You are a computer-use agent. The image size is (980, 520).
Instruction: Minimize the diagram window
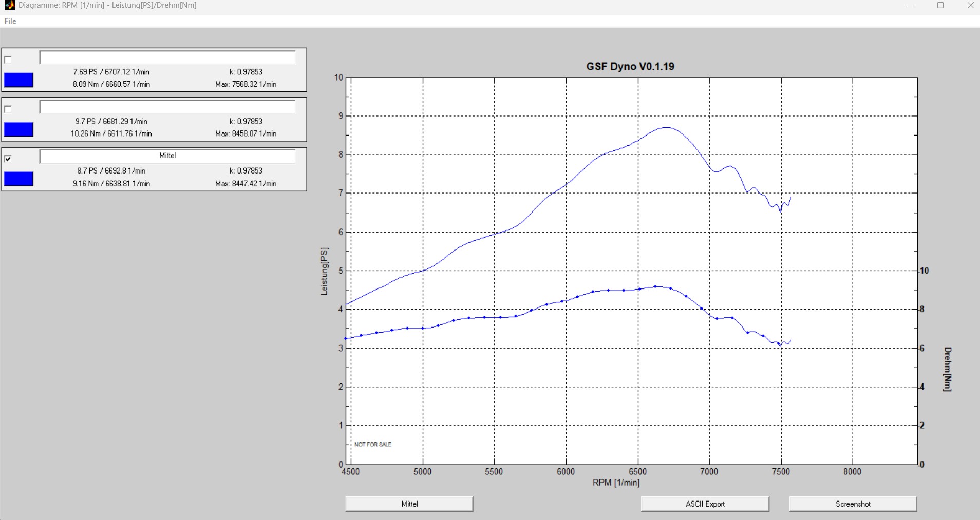[911, 6]
